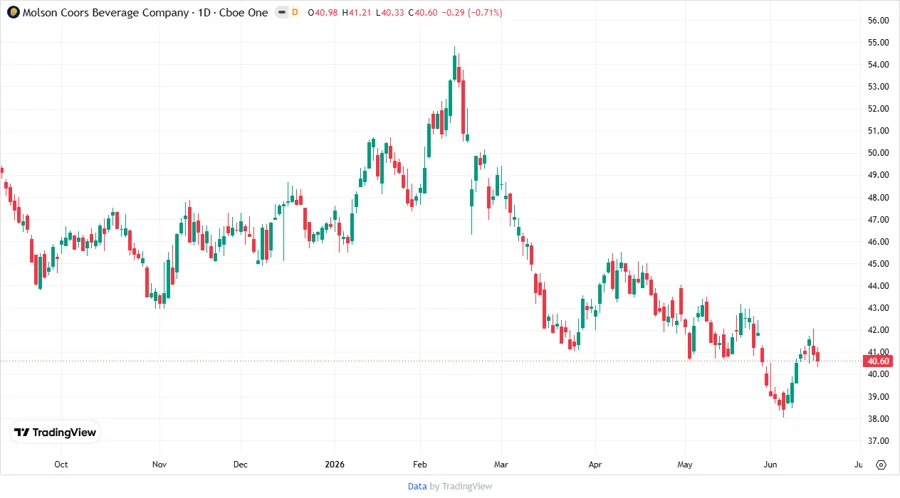Click the 37.00 price axis label
Screen dimensions: 900x498
(x=878, y=441)
